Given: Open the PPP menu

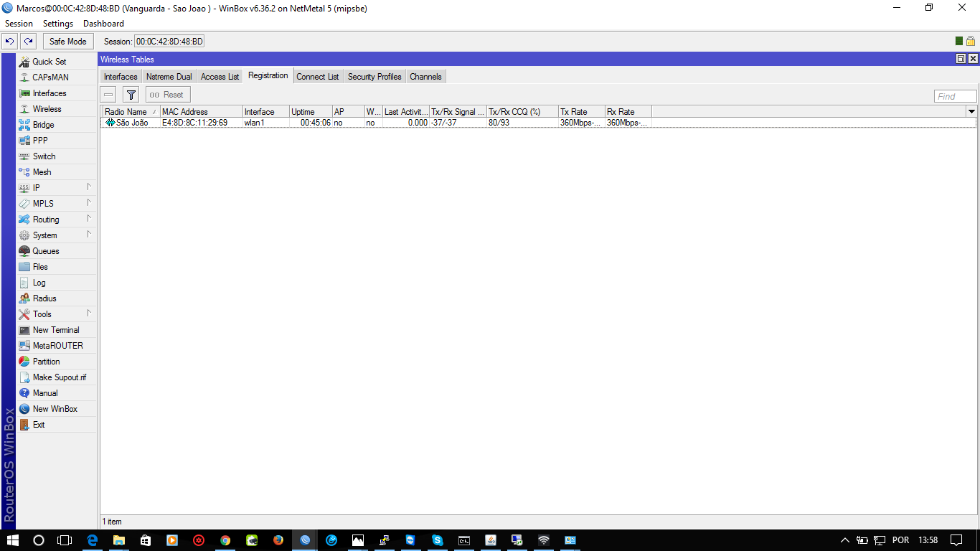Looking at the screenshot, I should (56, 141).
